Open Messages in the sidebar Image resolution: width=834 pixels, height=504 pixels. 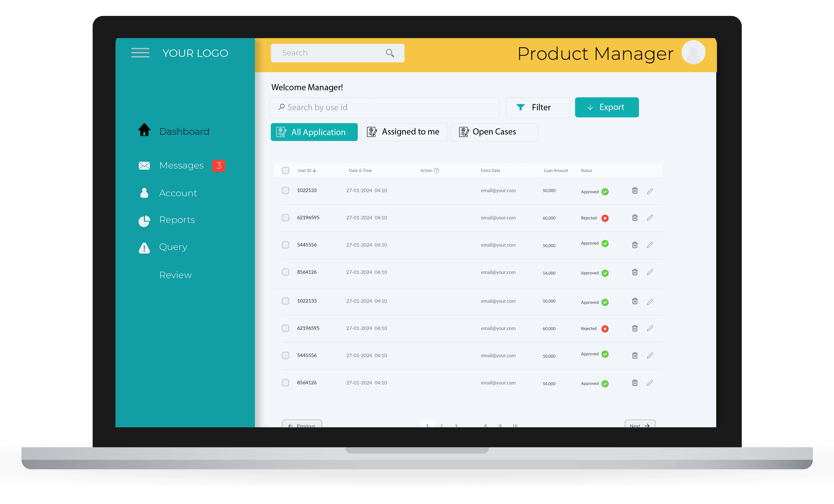(x=181, y=165)
